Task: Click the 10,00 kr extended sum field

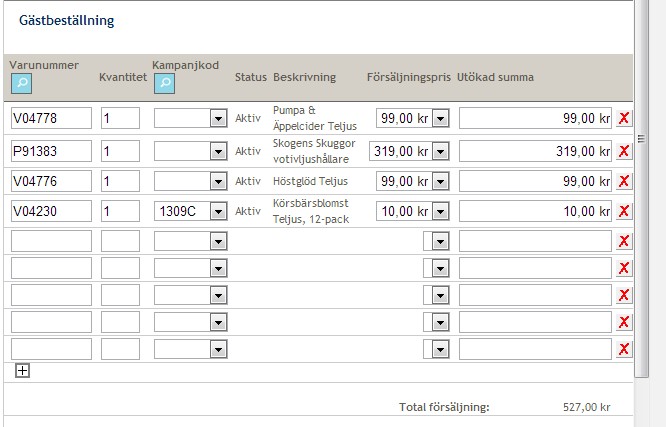Action: pos(535,211)
